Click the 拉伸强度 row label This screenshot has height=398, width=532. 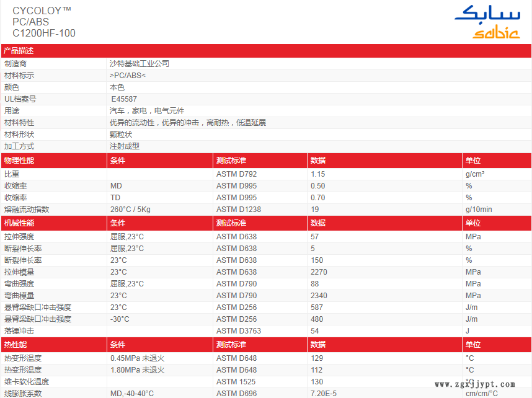point(19,236)
